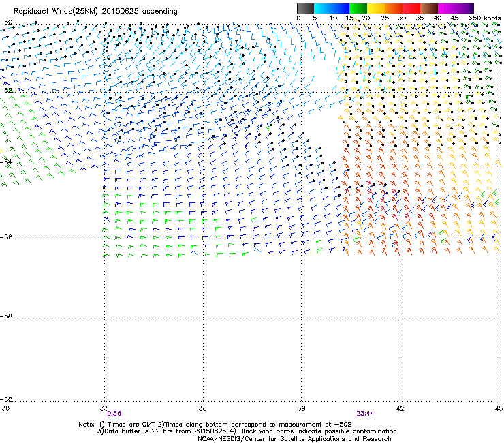Choose the green 15-20 knots legend band

(358, 8)
